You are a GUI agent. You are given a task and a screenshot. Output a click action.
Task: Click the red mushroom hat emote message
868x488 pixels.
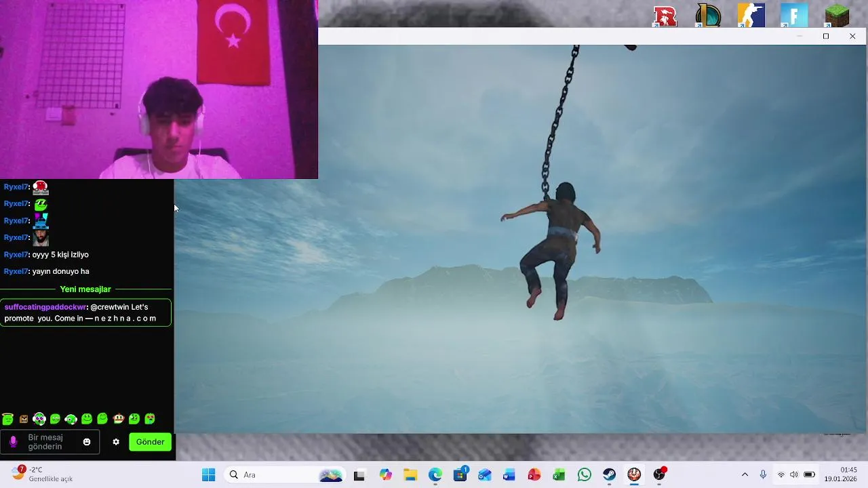(x=41, y=187)
